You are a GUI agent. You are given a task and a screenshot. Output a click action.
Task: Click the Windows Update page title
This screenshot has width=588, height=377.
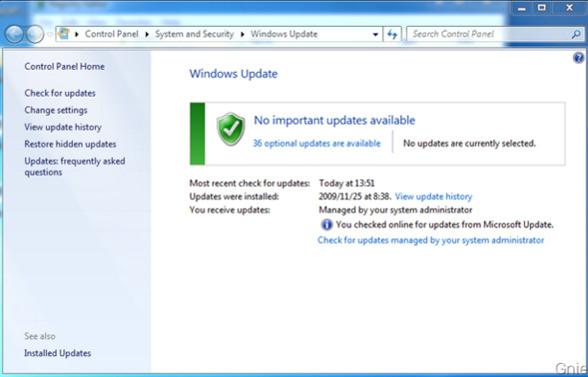pyautogui.click(x=234, y=74)
